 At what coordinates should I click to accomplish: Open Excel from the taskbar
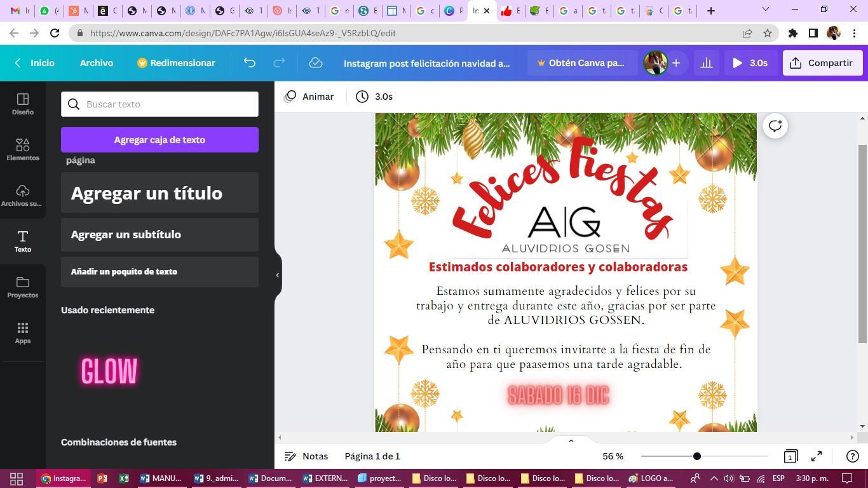click(x=124, y=478)
